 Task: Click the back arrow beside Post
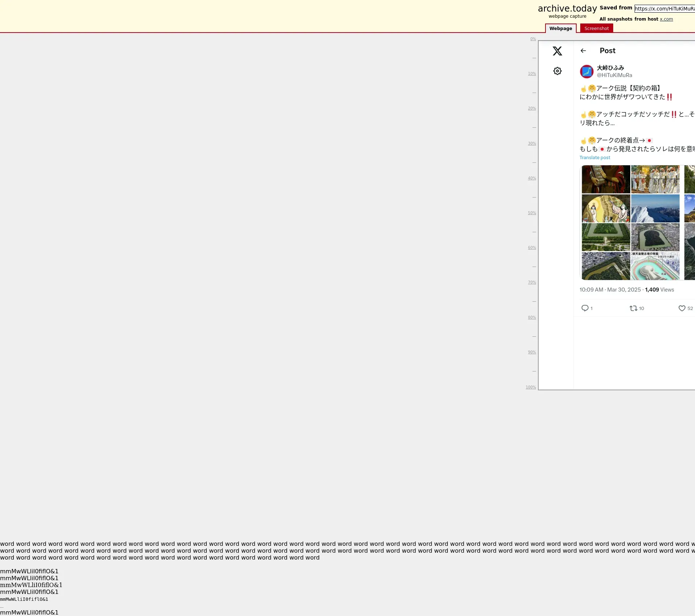(x=583, y=51)
